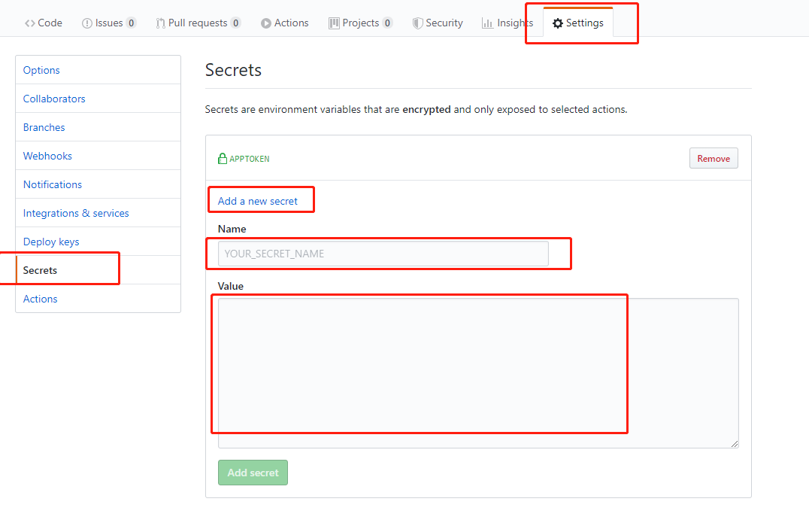Click the Settings gear icon
Screen dimensions: 812x532
557,23
